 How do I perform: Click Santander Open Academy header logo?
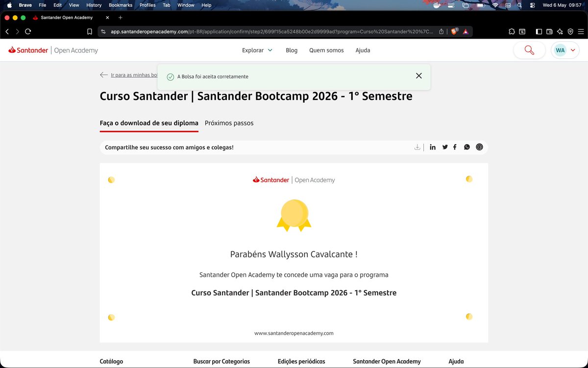pos(53,50)
